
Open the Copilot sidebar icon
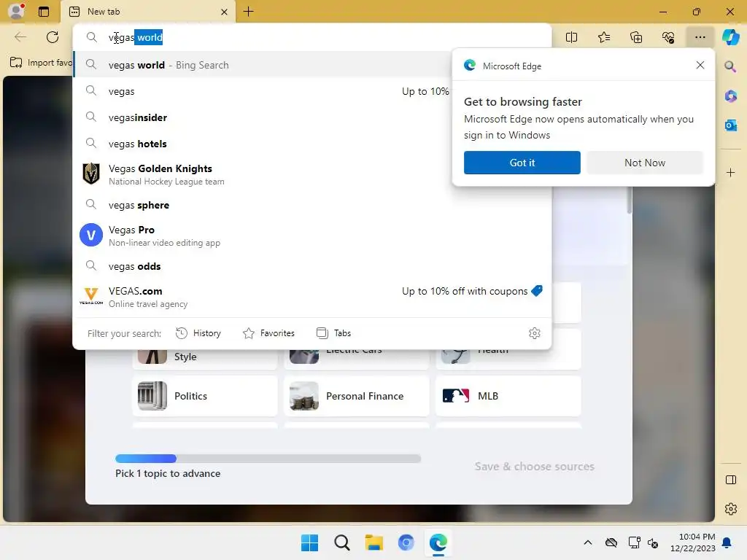click(730, 37)
